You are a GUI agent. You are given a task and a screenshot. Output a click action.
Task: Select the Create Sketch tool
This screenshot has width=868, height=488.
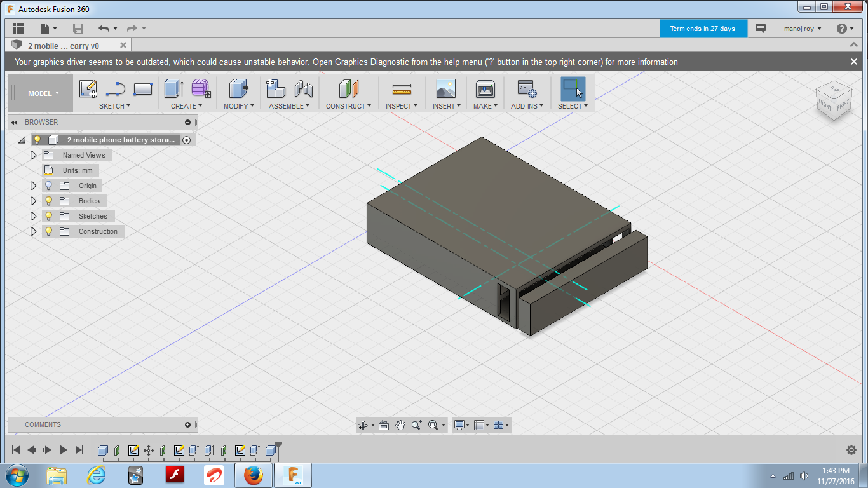click(x=88, y=88)
